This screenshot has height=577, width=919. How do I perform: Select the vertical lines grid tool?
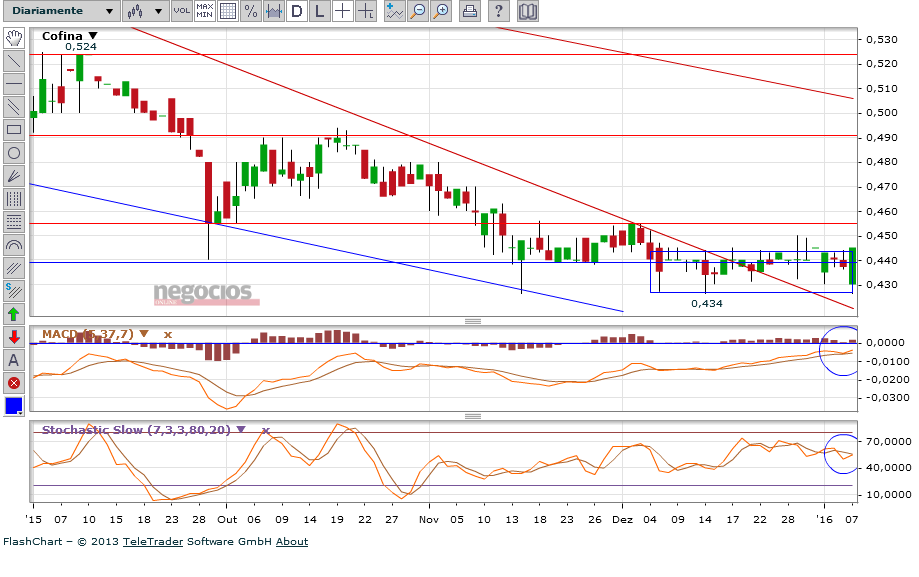[14, 199]
